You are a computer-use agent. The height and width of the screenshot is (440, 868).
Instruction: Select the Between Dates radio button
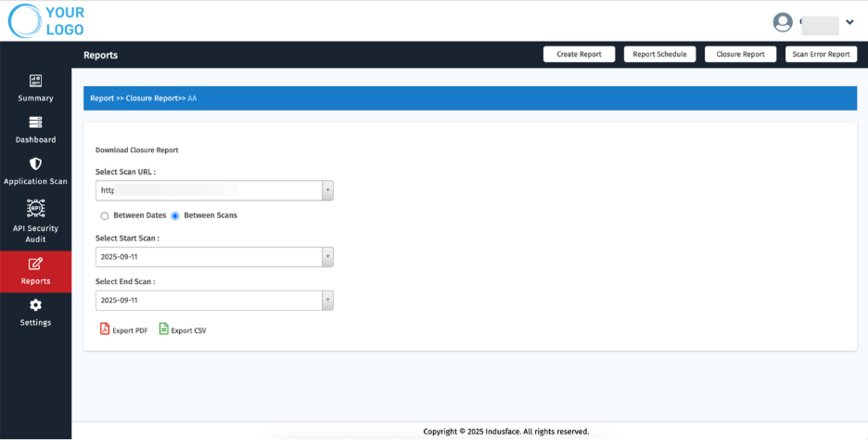click(x=104, y=216)
